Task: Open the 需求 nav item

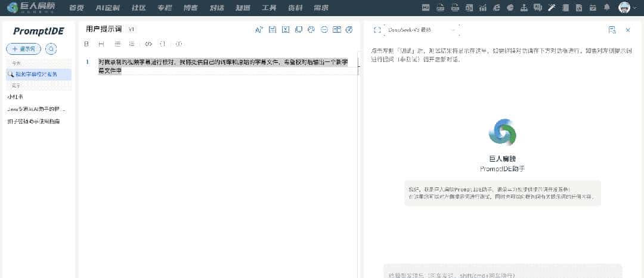Action: tap(321, 7)
